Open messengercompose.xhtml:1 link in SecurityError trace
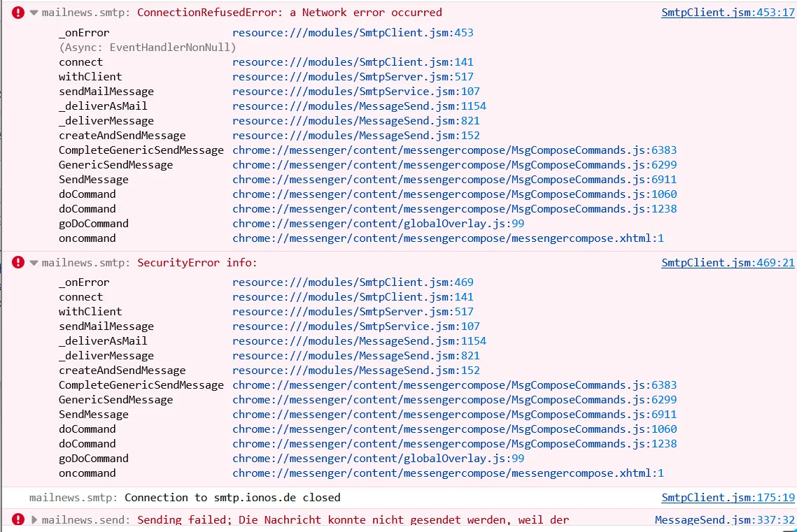 [x=449, y=473]
